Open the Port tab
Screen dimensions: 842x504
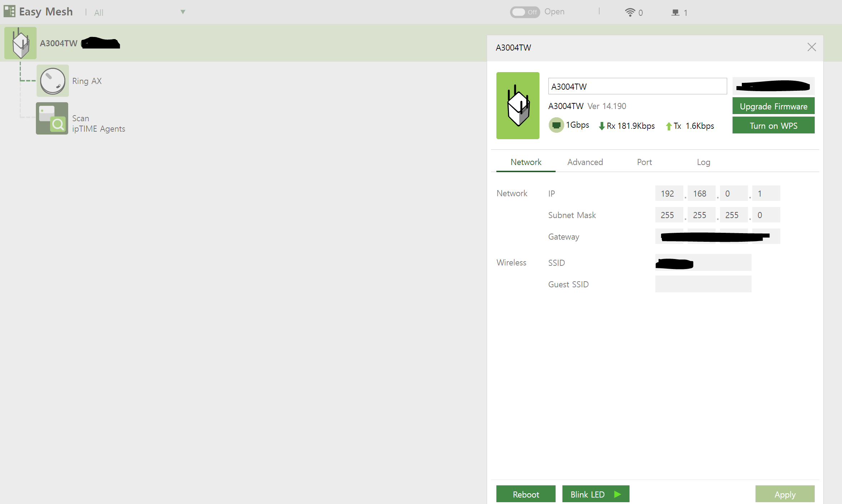[644, 162]
